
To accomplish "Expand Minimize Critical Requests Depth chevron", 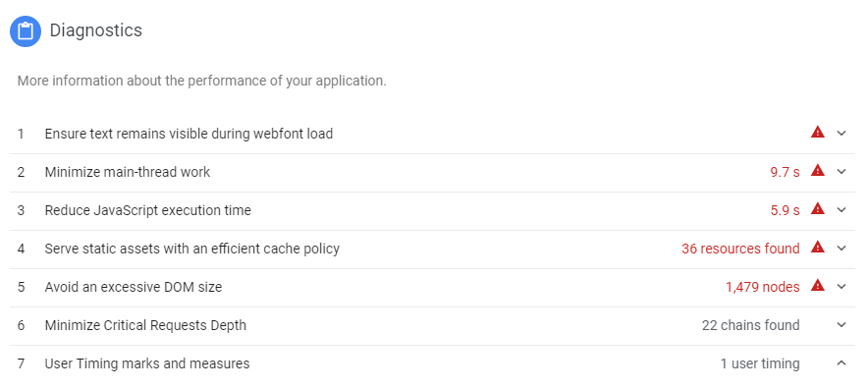I will tap(842, 324).
